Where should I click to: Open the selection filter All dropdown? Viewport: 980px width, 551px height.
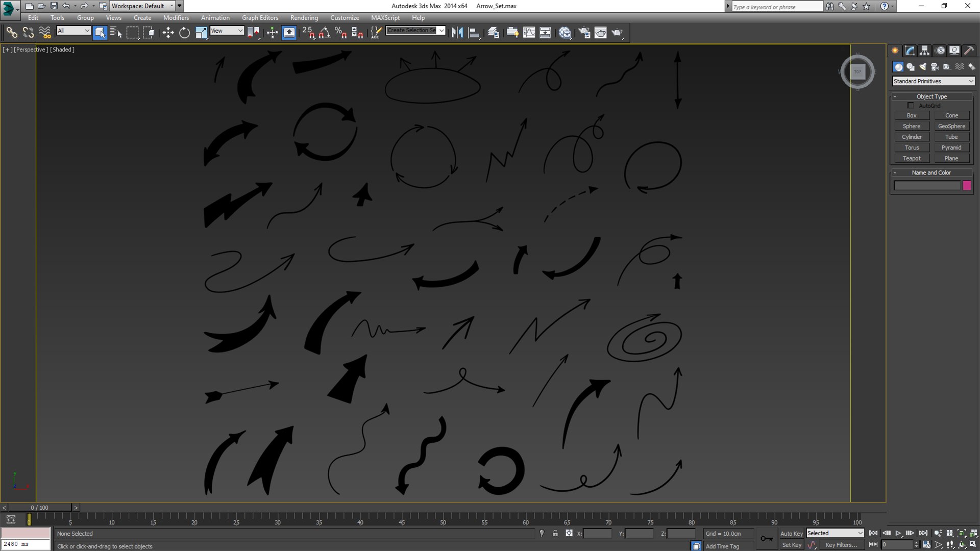73,31
